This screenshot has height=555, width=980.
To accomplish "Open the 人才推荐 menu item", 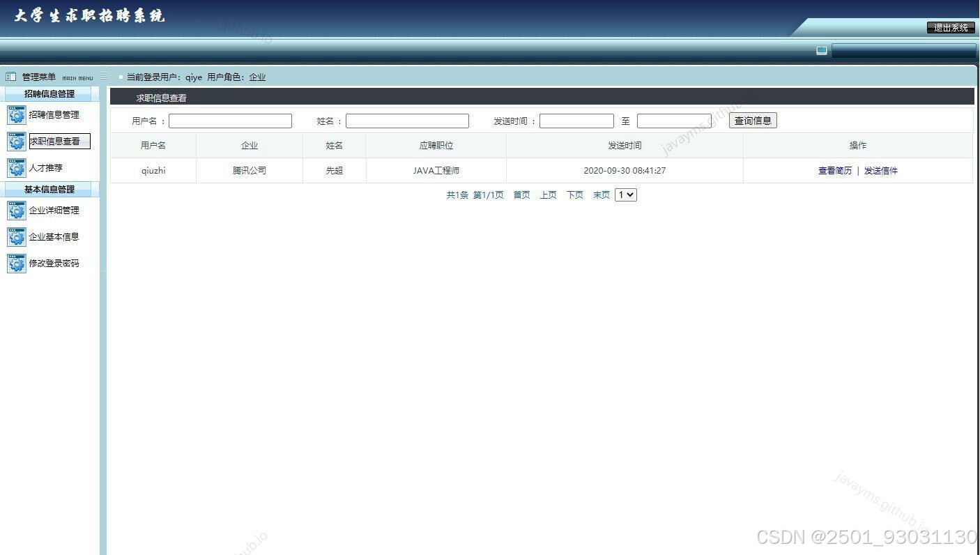I will (x=46, y=168).
